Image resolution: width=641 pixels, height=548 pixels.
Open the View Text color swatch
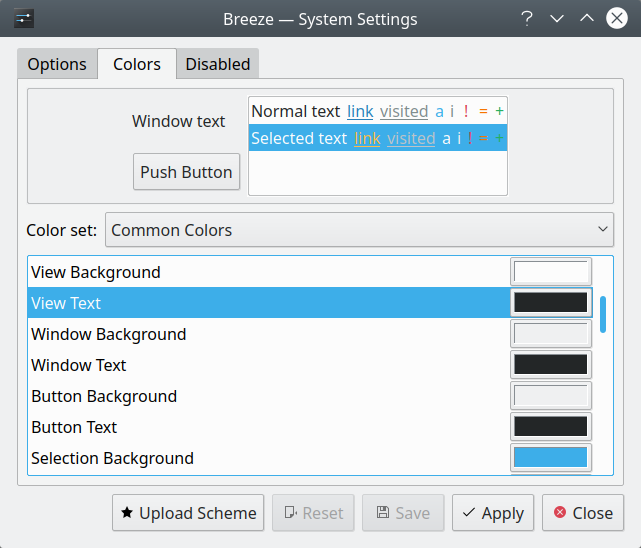tap(550, 303)
